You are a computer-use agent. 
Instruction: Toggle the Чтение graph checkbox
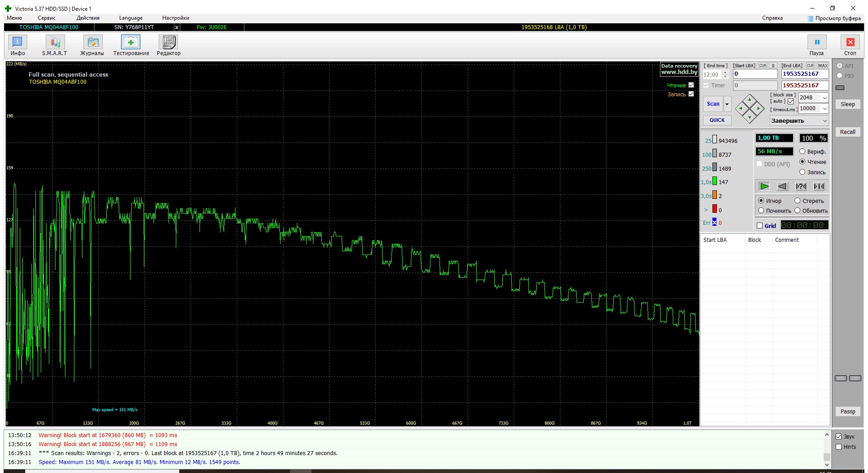691,85
